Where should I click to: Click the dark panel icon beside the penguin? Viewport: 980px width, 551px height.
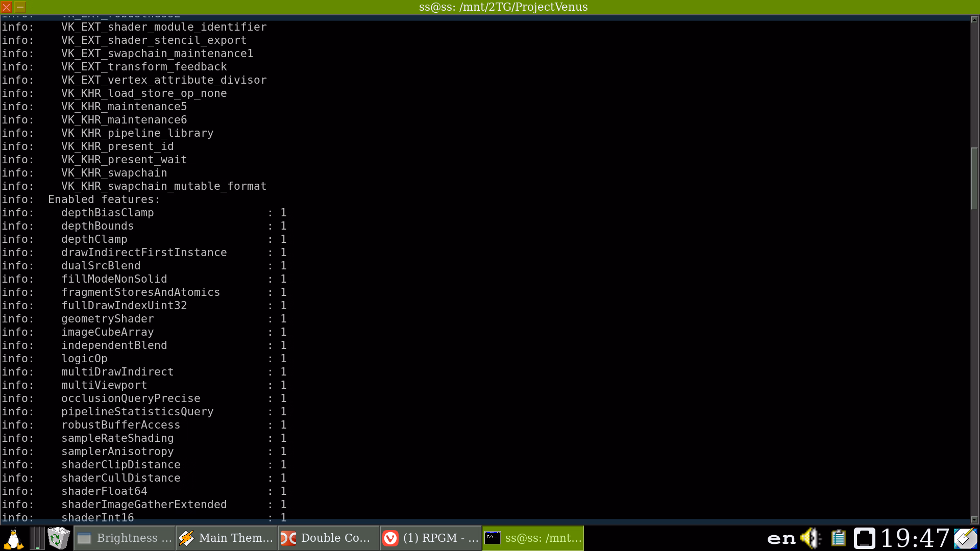[x=37, y=538]
